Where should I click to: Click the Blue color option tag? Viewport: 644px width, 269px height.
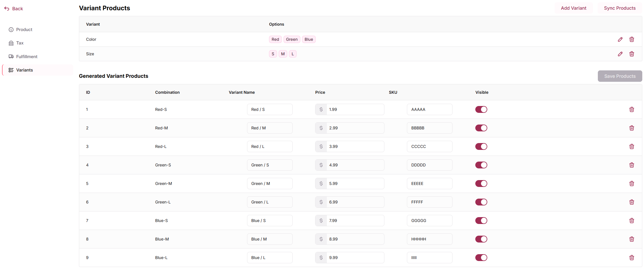pyautogui.click(x=309, y=39)
